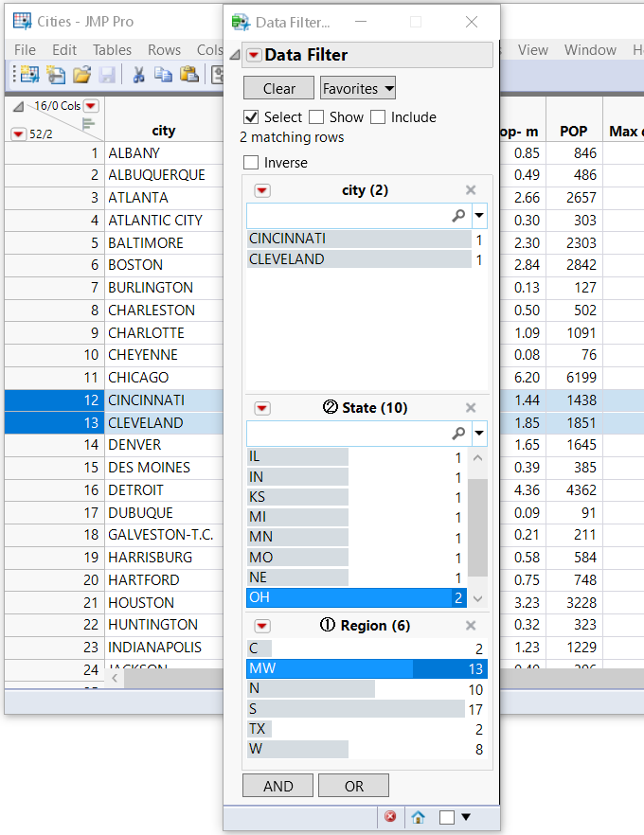This screenshot has height=835, width=644.
Task: Click the Save floppy disk icon
Action: point(107,75)
